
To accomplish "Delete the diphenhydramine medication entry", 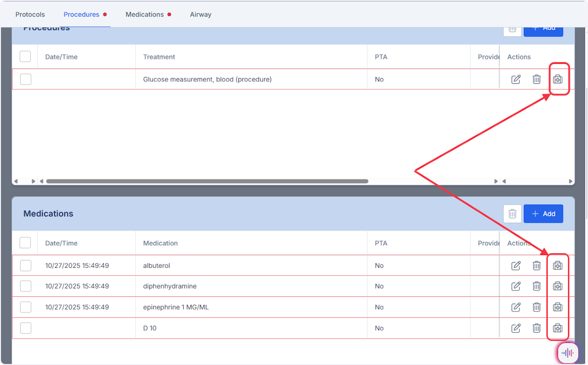I will [x=537, y=286].
